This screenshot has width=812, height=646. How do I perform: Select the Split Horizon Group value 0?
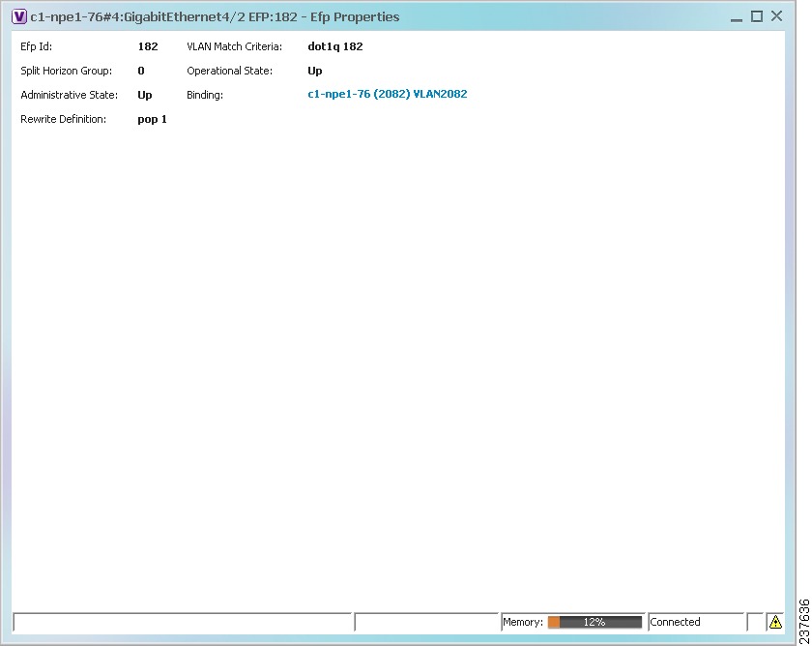tap(141, 71)
